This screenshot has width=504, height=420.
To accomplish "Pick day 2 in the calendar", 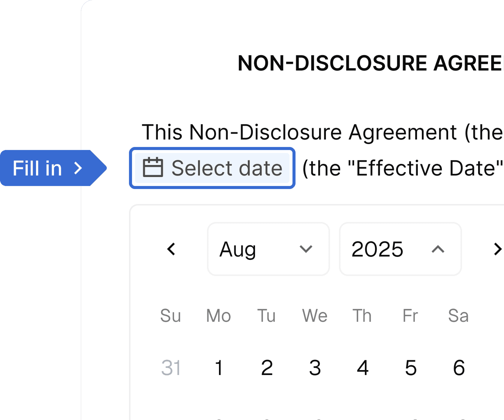I will [267, 367].
